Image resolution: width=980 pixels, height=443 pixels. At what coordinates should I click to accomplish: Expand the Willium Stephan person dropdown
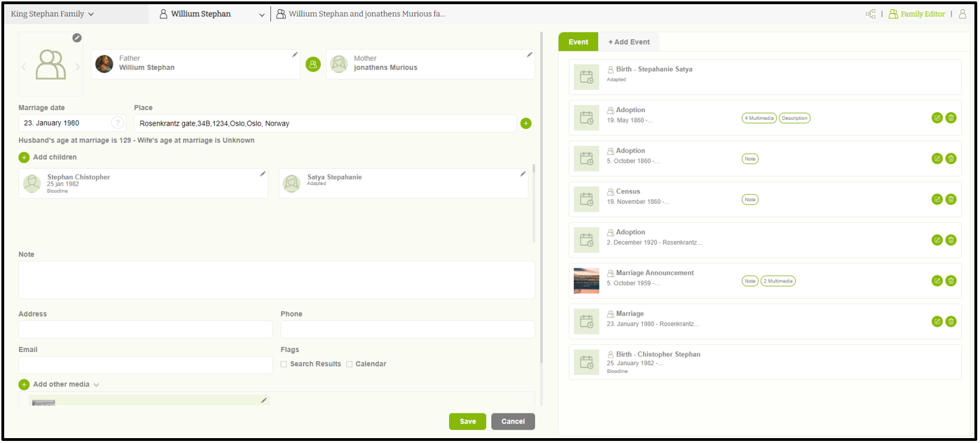pos(262,14)
